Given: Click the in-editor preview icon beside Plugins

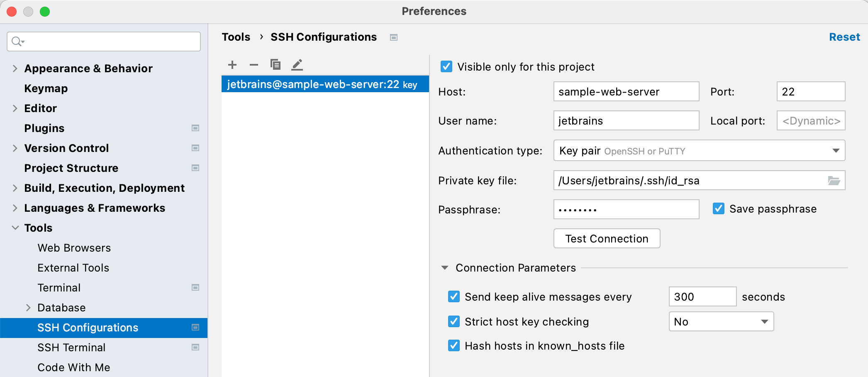Looking at the screenshot, I should click(195, 128).
